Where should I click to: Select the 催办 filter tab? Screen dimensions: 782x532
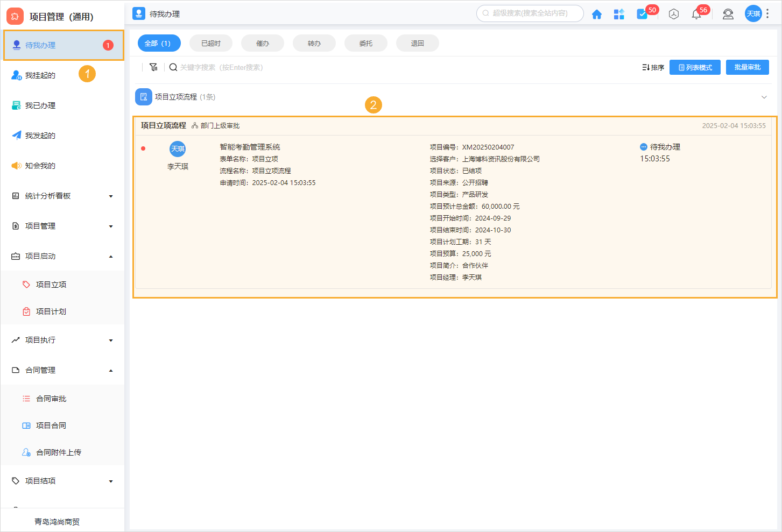pos(262,42)
